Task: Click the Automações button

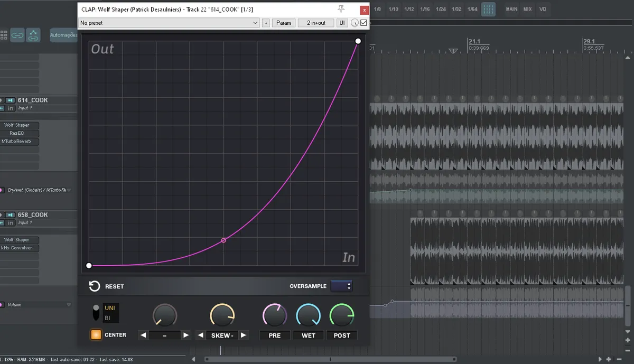Action: [x=63, y=35]
